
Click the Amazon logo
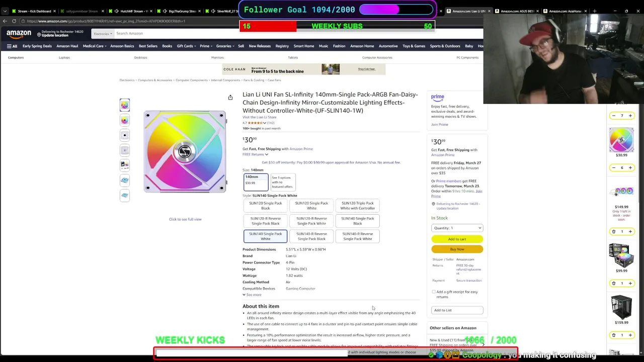tap(19, 34)
